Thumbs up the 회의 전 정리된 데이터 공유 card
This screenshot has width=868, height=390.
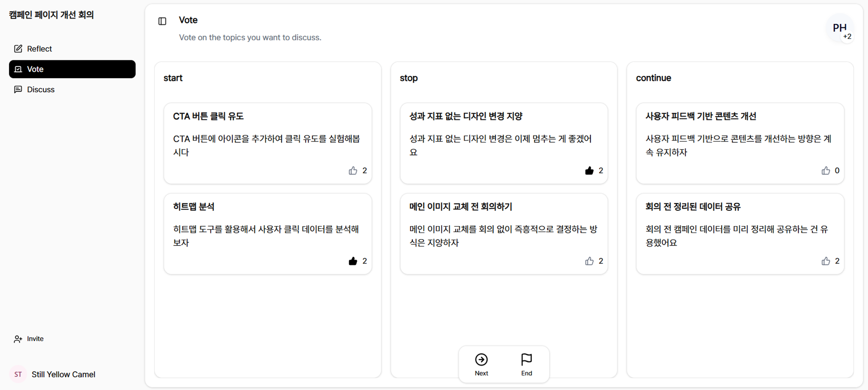pyautogui.click(x=825, y=261)
